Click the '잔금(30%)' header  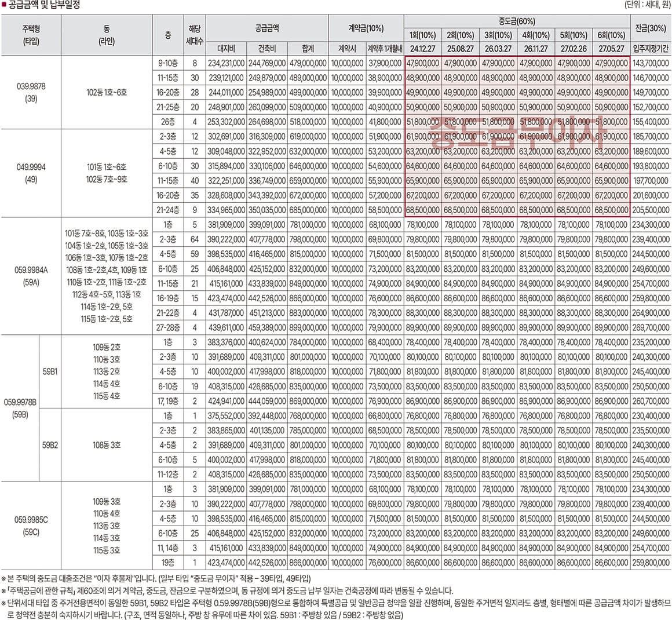(x=651, y=28)
